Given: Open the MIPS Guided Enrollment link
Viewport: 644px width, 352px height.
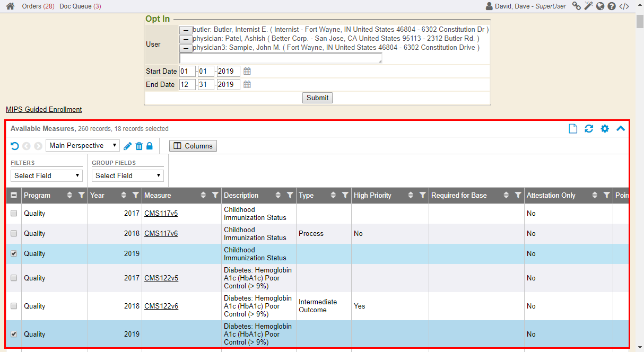Looking at the screenshot, I should [x=44, y=110].
